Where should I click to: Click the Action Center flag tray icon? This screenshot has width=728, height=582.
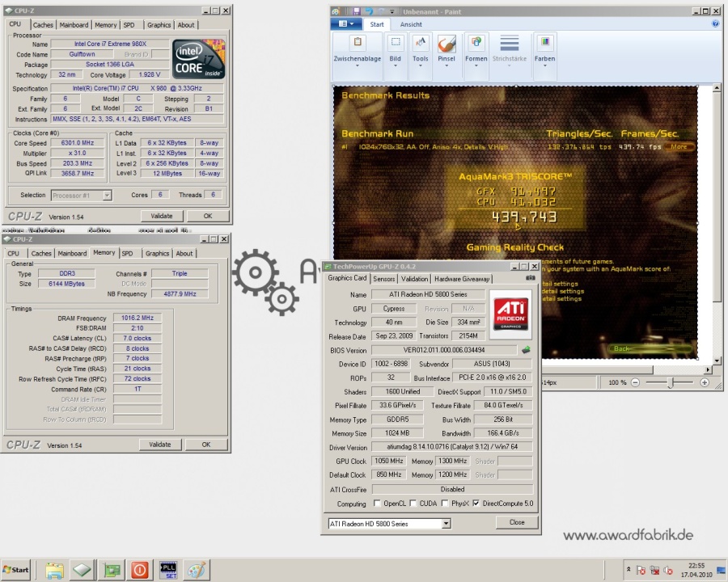[x=641, y=571]
